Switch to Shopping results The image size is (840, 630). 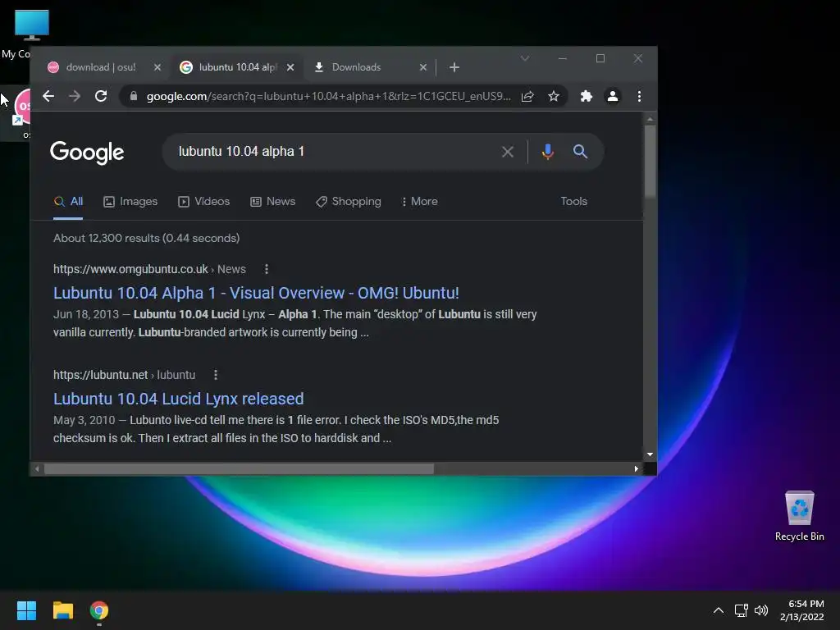point(349,202)
